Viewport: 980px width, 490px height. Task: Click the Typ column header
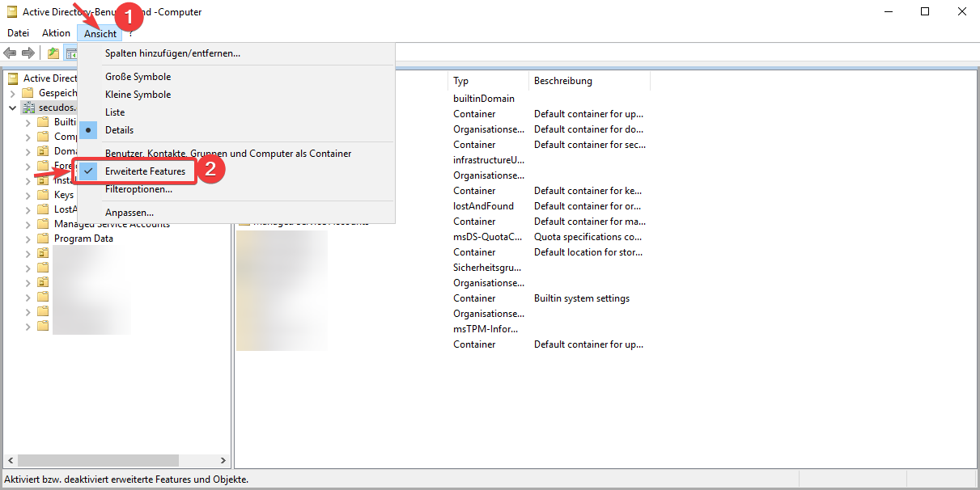(x=461, y=81)
